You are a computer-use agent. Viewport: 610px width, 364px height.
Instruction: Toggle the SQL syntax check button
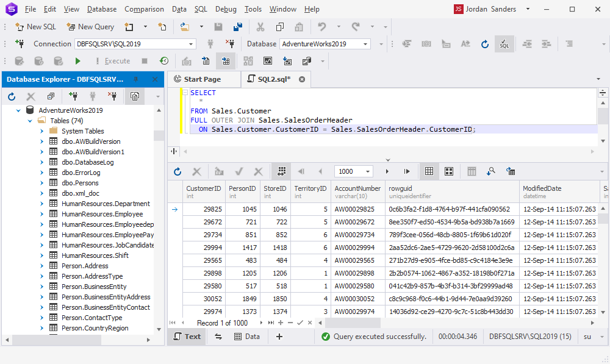coord(504,44)
